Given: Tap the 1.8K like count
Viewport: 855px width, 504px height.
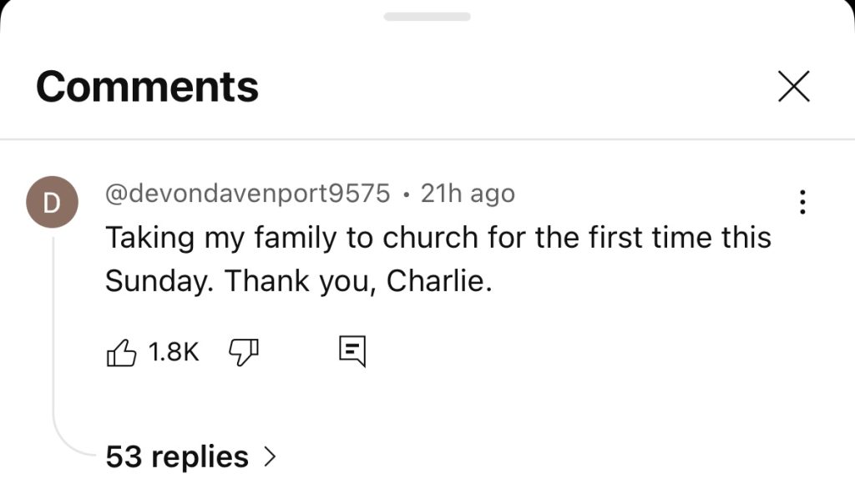Looking at the screenshot, I should click(174, 352).
